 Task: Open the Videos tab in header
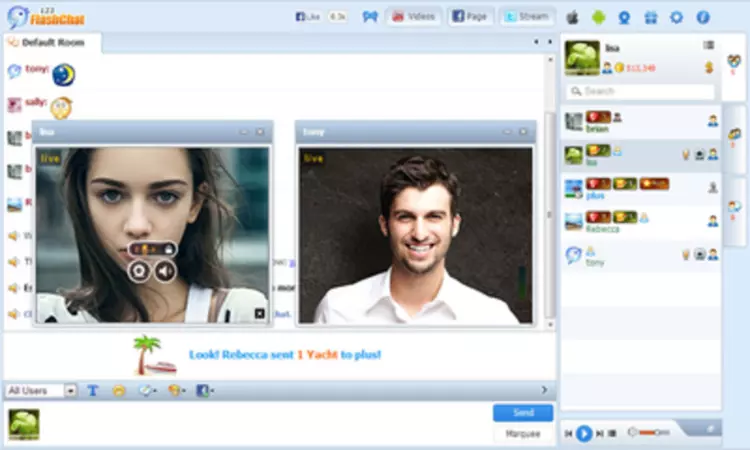tap(414, 17)
